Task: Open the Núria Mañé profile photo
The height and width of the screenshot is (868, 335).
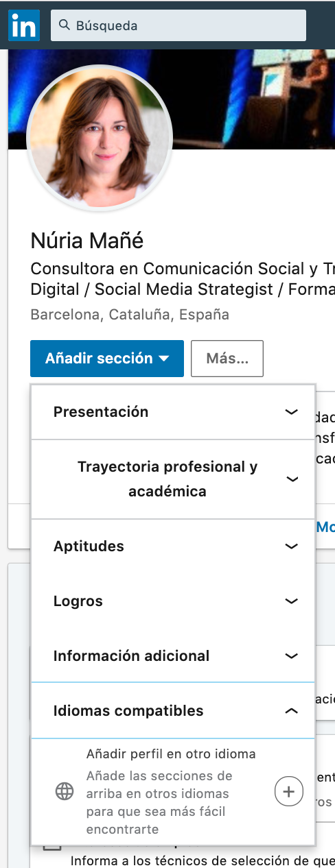Action: coord(100,137)
